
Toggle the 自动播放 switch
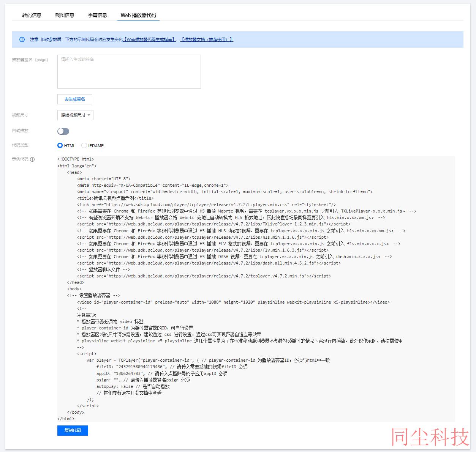(63, 131)
